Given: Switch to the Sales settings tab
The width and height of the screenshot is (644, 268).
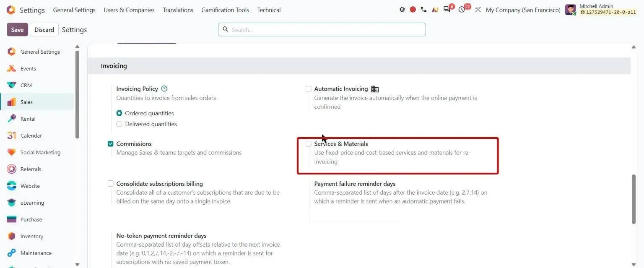Looking at the screenshot, I should pos(37,102).
